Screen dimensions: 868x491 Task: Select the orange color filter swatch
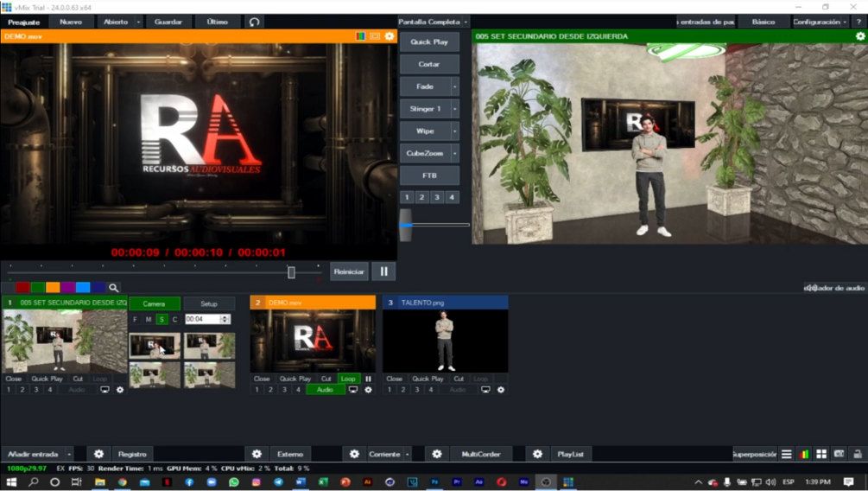pos(53,288)
